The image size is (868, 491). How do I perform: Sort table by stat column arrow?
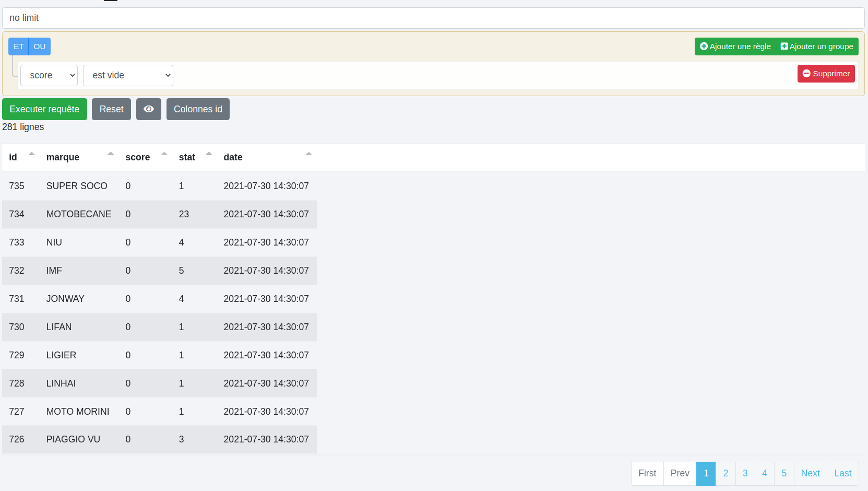coord(209,154)
